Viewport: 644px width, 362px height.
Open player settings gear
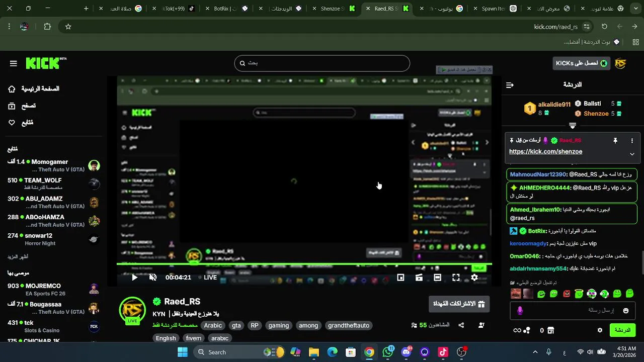[x=474, y=278]
